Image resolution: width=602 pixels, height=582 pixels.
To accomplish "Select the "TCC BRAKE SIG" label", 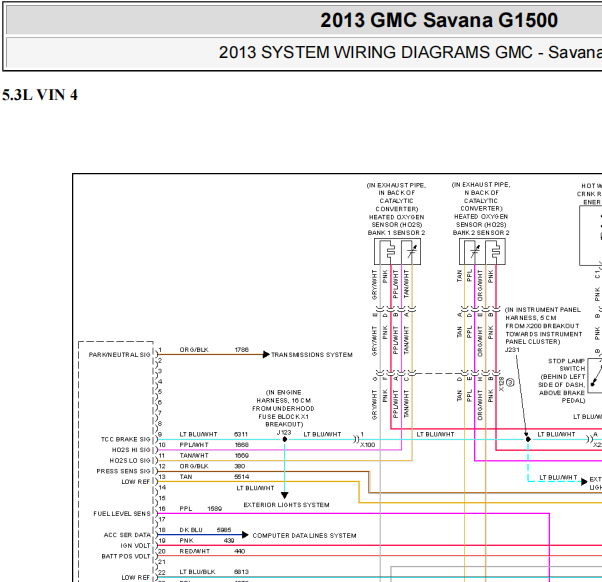I will tap(126, 439).
